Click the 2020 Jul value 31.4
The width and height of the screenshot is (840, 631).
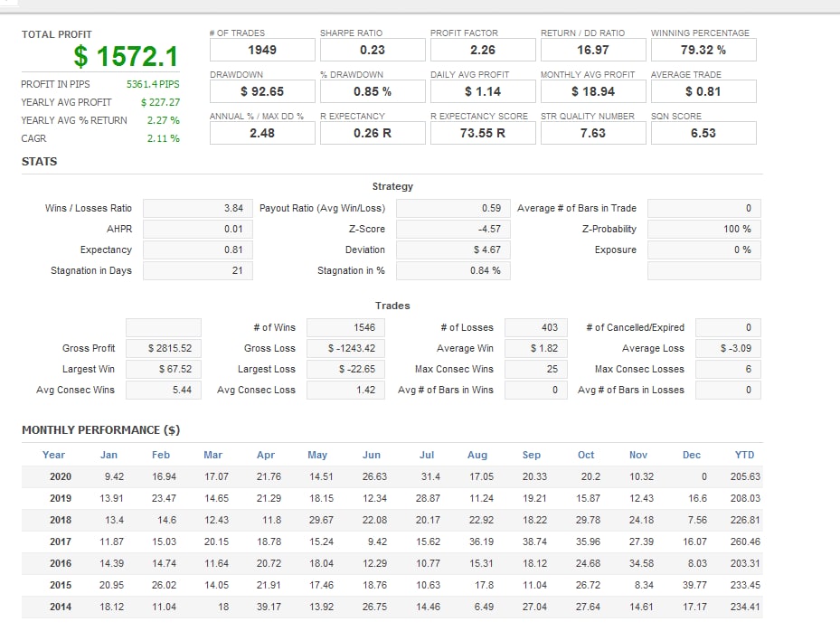point(430,477)
